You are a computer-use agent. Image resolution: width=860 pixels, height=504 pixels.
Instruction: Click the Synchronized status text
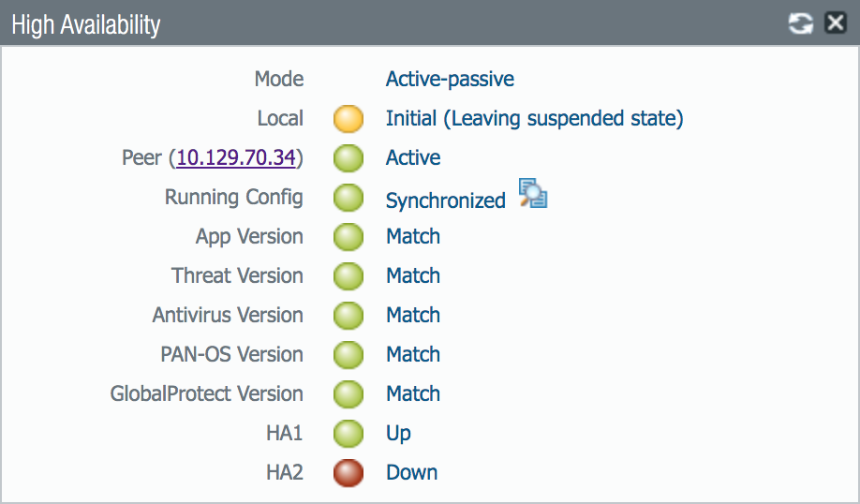point(445,200)
